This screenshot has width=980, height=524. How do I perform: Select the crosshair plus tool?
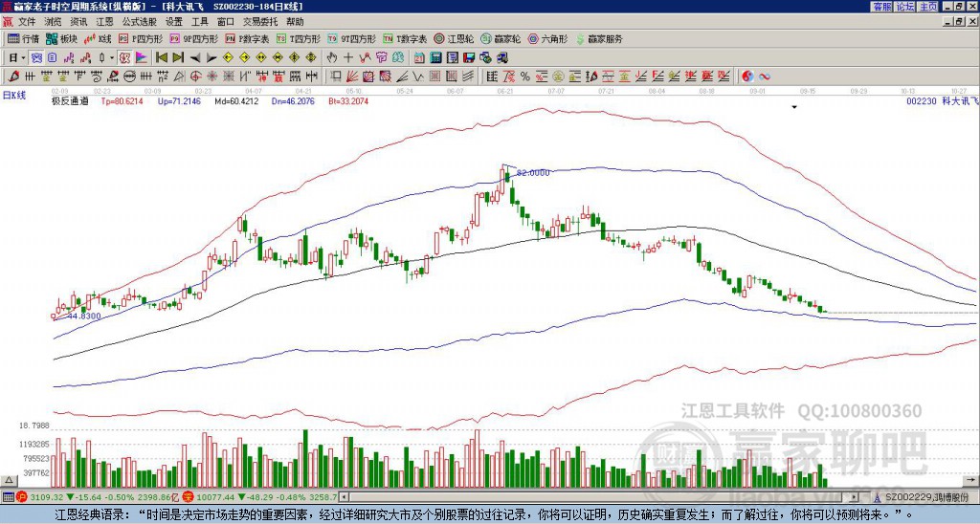(348, 58)
